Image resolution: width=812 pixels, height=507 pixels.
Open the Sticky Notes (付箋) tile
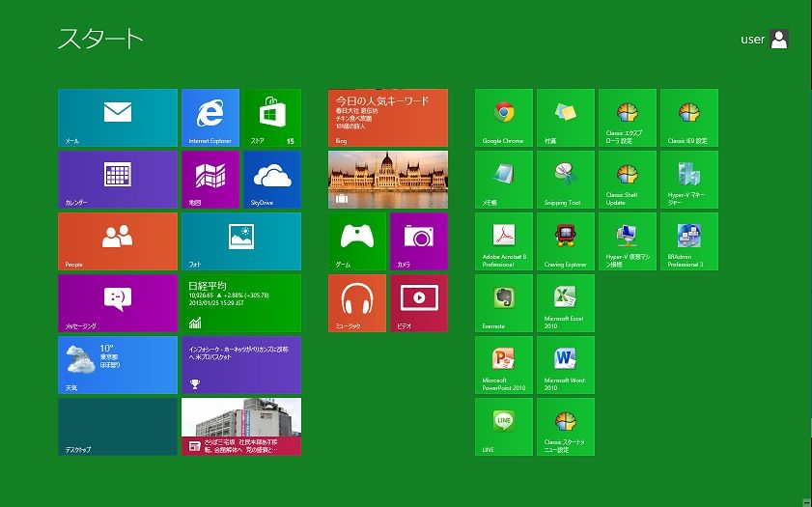click(566, 118)
